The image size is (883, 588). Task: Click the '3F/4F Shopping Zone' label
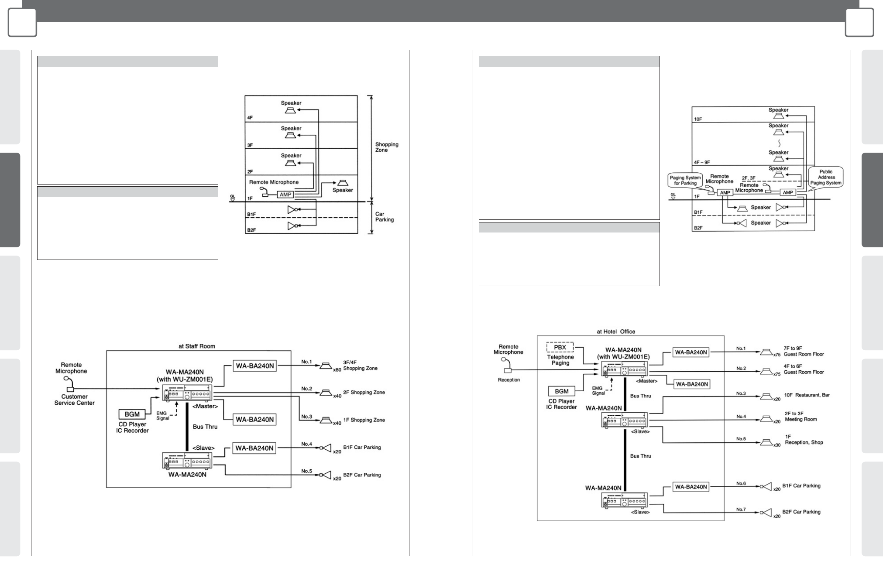(x=360, y=365)
